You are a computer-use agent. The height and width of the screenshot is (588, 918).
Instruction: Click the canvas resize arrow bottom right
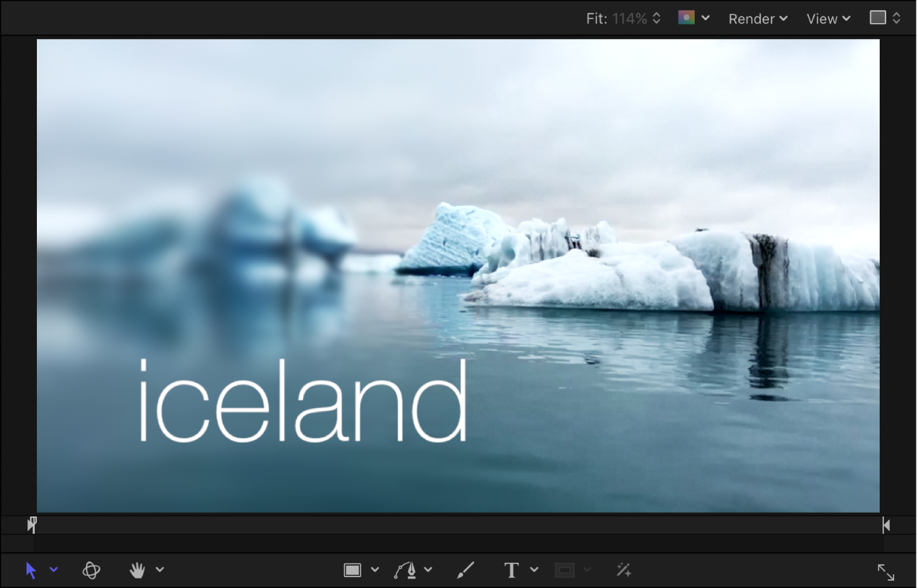(x=887, y=572)
